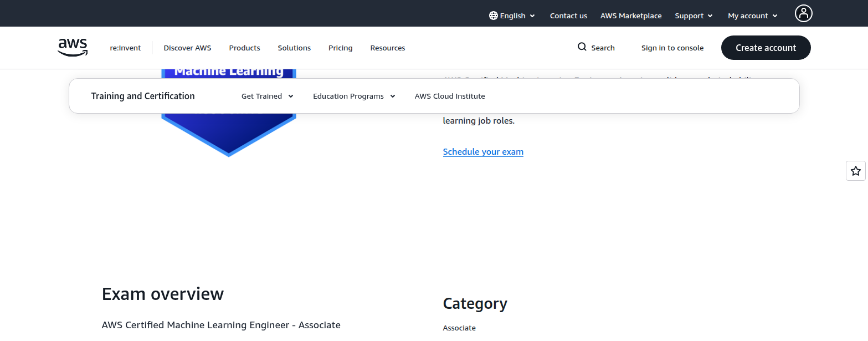Click the magnifier search icon
The height and width of the screenshot is (341, 868).
(x=582, y=47)
